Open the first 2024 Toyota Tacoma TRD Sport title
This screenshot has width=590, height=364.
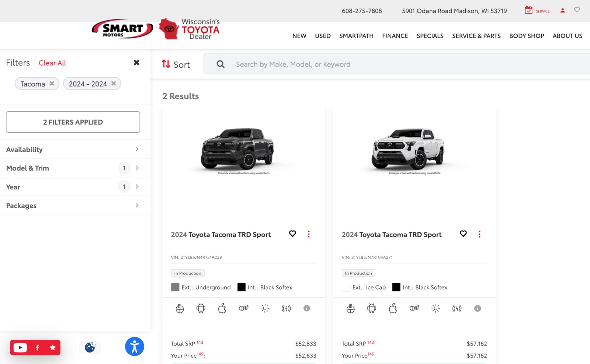221,235
